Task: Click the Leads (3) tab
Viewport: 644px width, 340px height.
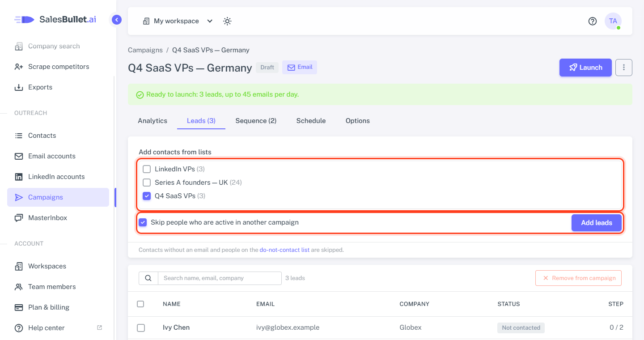Action: tap(201, 121)
